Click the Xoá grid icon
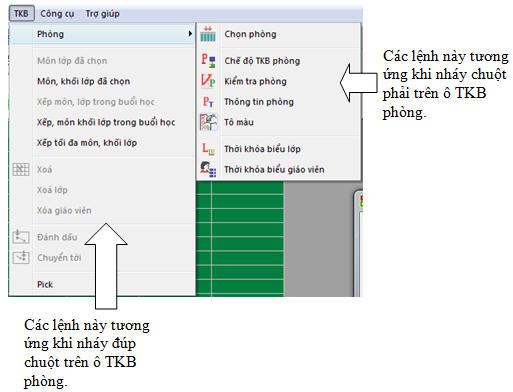The height and width of the screenshot is (392, 513). point(21,169)
